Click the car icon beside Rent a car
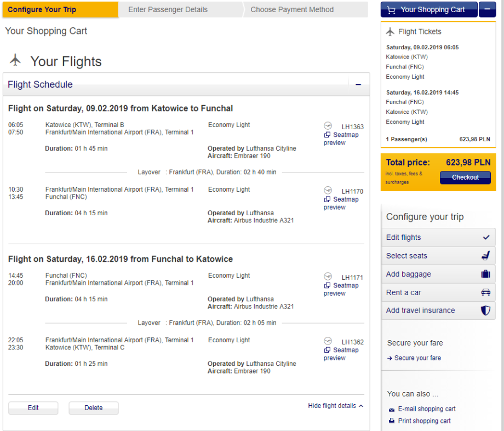This screenshot has width=504, height=431. pyautogui.click(x=485, y=292)
